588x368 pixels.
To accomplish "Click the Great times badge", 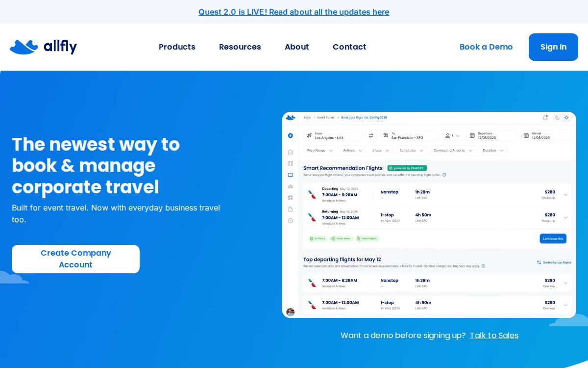I will [x=341, y=238].
